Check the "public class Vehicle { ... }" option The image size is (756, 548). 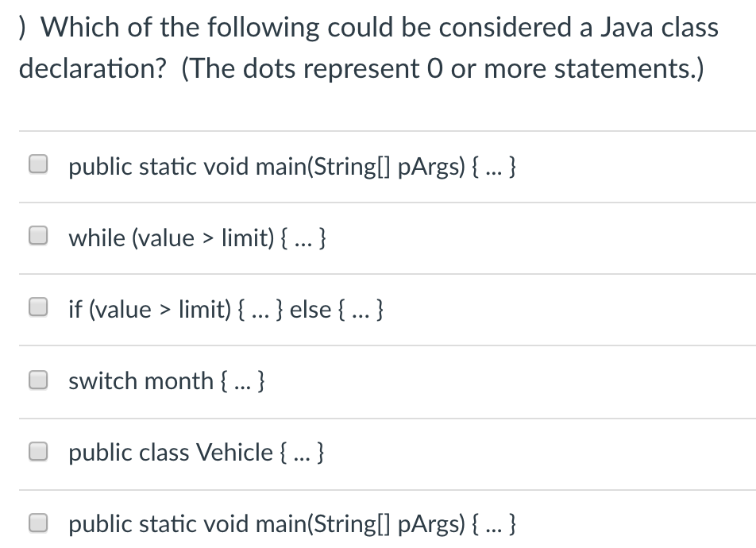coord(38,451)
